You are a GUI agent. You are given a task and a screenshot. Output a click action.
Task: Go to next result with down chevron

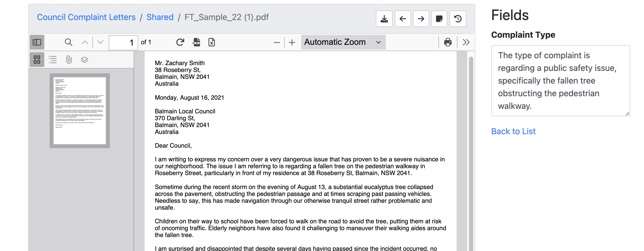point(100,42)
